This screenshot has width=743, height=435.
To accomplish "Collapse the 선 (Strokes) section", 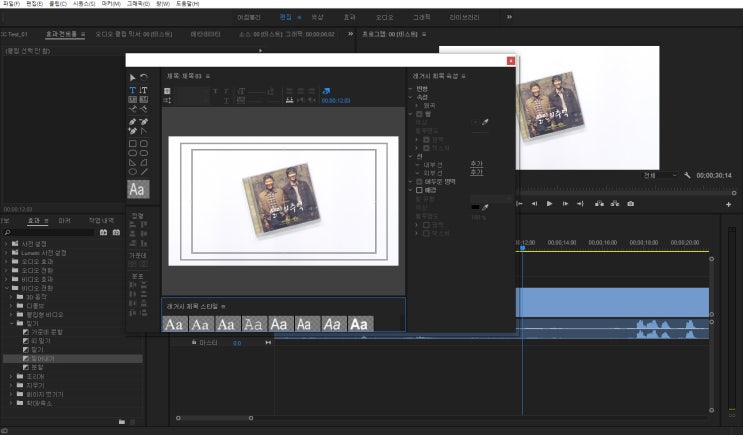I will [411, 156].
